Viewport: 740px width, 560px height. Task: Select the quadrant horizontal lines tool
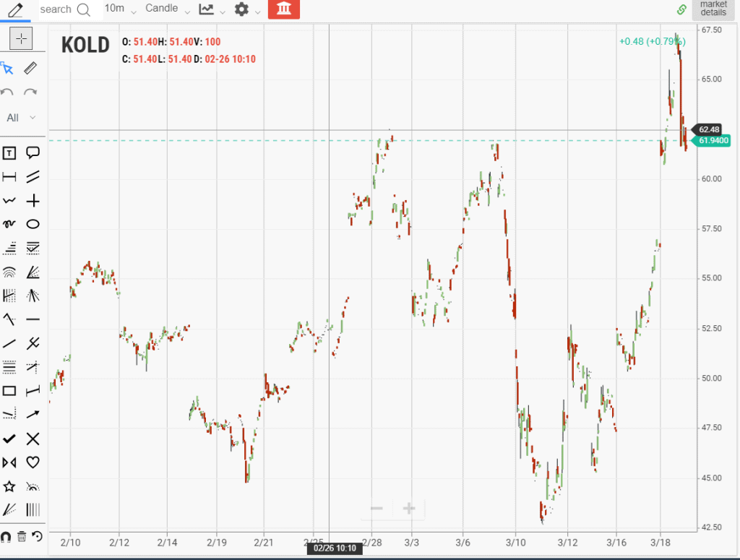[9, 367]
